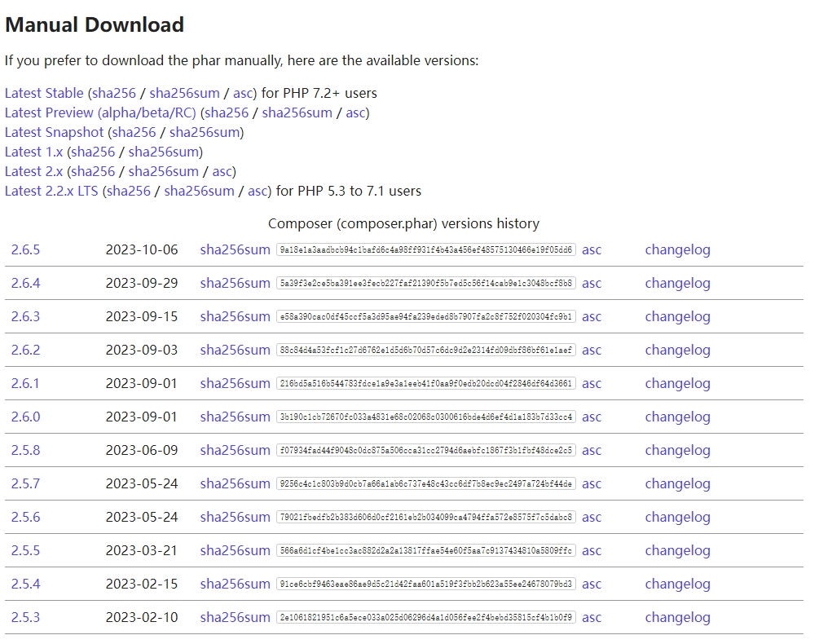Click sha256 link for Latest 2.2.x LTS

(129, 192)
